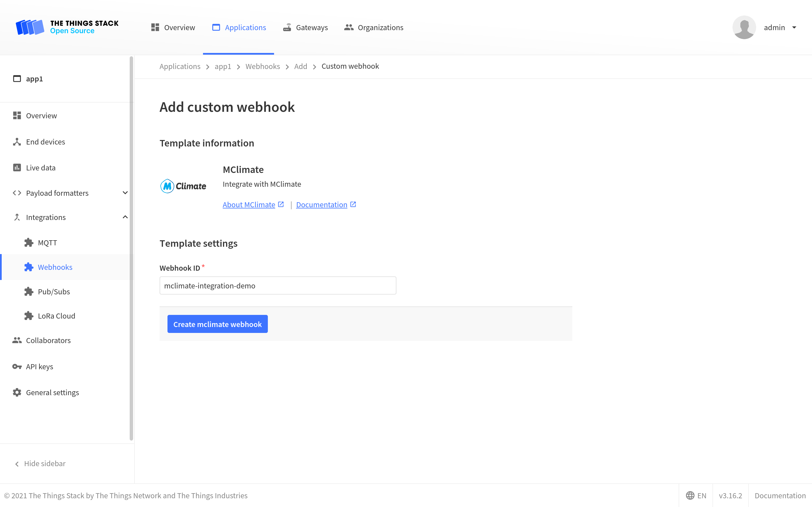
Task: Collapse the Integrations section
Action: (x=125, y=217)
